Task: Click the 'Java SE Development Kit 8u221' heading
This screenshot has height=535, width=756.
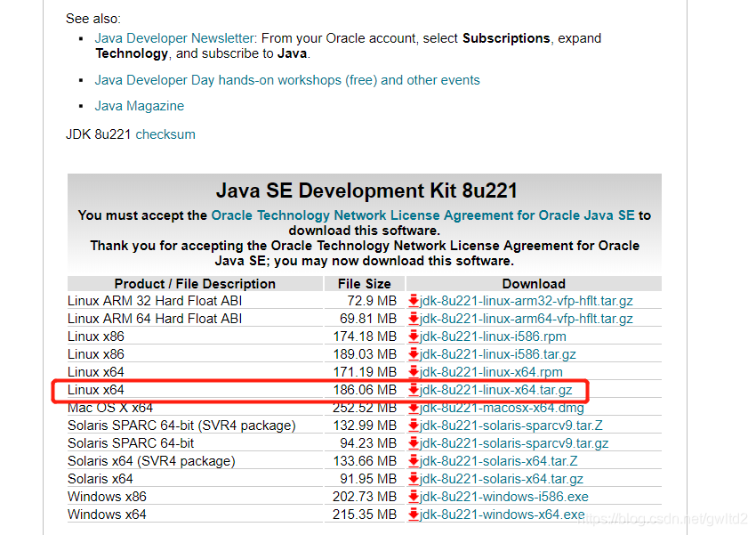Action: (366, 190)
